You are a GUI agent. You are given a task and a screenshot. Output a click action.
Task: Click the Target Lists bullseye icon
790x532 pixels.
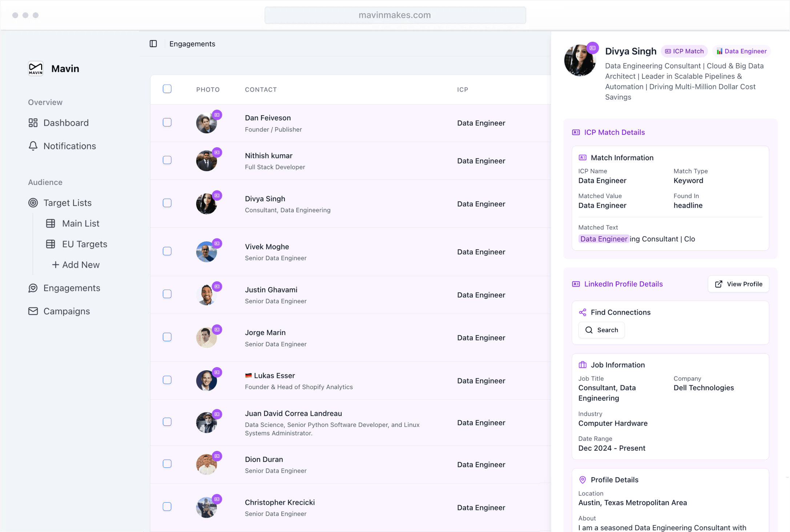point(33,203)
